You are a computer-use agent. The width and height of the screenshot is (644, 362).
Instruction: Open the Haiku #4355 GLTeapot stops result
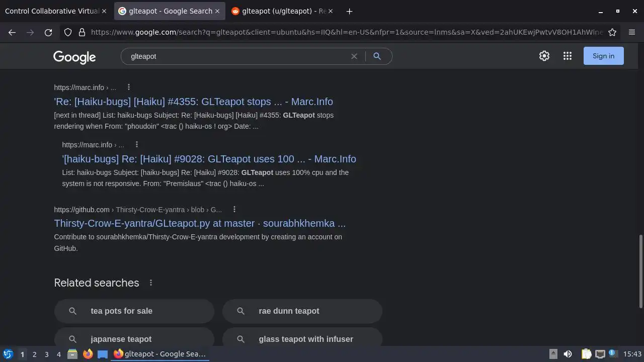[x=193, y=102]
